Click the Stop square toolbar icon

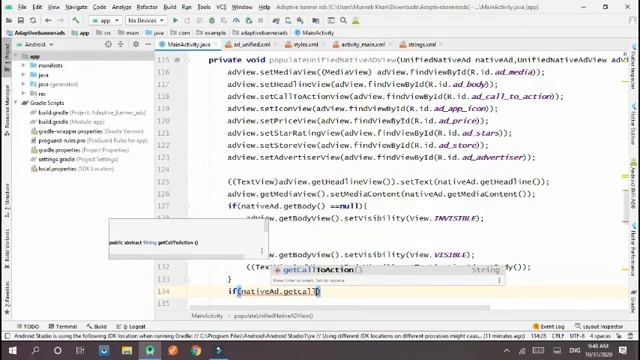click(261, 20)
